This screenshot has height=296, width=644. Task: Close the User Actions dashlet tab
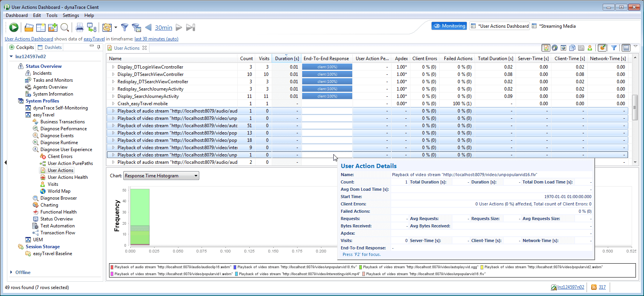tap(145, 48)
